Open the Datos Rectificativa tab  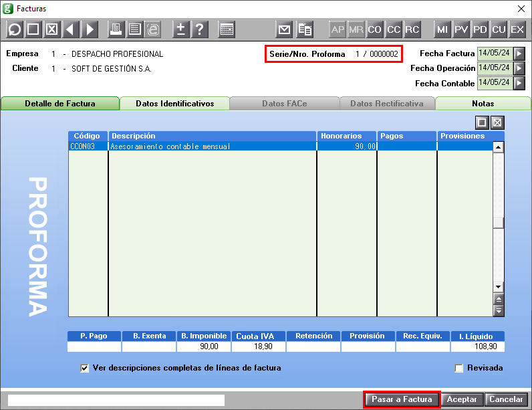(387, 104)
